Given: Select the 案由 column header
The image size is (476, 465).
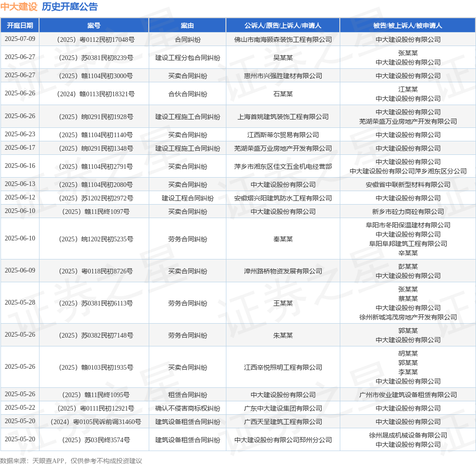Looking at the screenshot, I should click(x=187, y=26).
